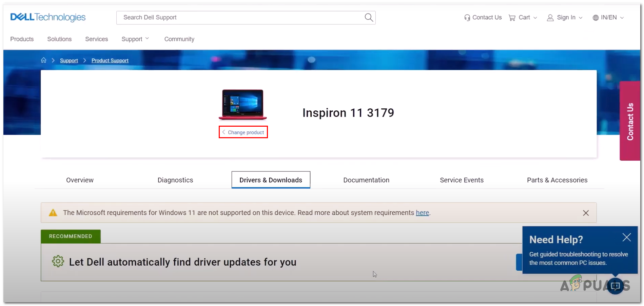Go to the Community page
The image size is (644, 306).
(x=179, y=39)
